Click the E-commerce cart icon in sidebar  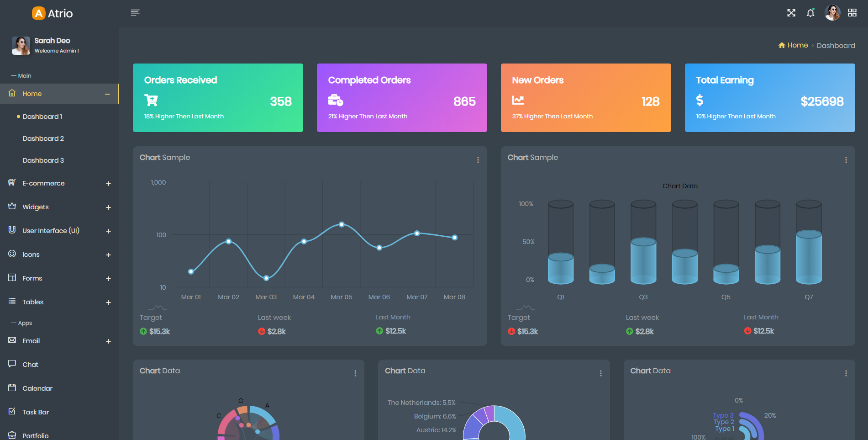click(x=12, y=183)
